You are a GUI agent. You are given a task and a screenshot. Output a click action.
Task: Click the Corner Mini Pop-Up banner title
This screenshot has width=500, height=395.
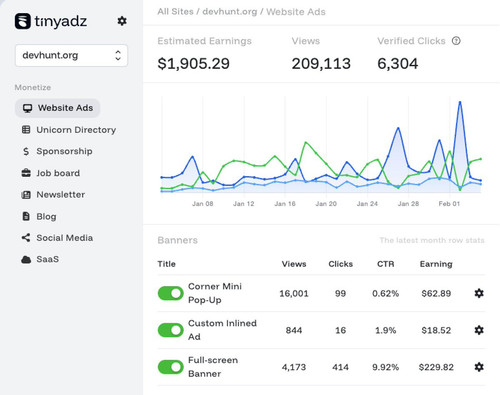click(x=215, y=293)
